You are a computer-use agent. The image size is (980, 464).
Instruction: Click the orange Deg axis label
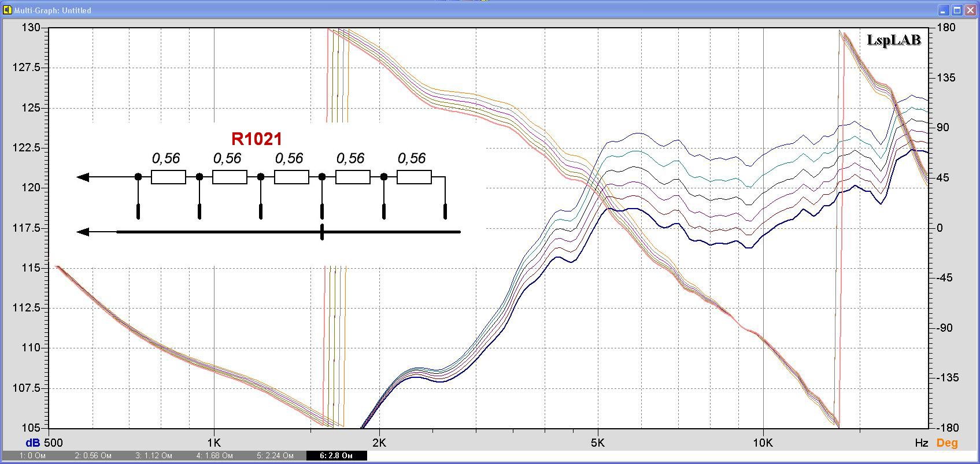[947, 443]
